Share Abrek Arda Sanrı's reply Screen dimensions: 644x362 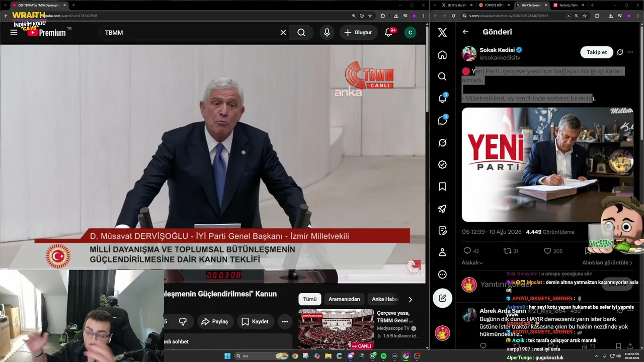pyautogui.click(x=630, y=346)
